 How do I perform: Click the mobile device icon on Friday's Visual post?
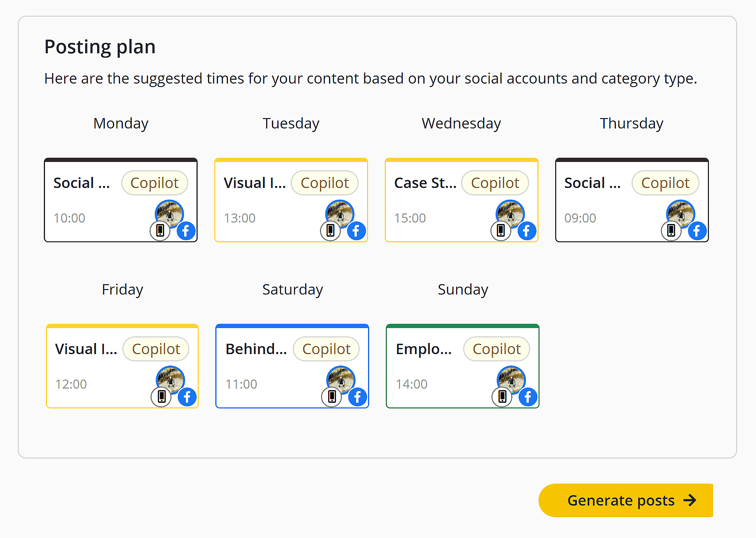point(162,397)
